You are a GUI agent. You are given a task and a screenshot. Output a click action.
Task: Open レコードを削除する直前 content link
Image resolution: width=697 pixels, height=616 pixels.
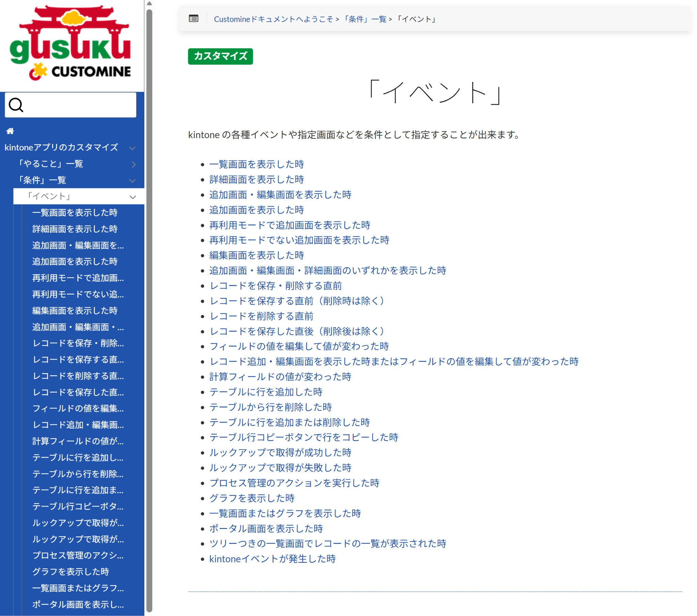[261, 316]
